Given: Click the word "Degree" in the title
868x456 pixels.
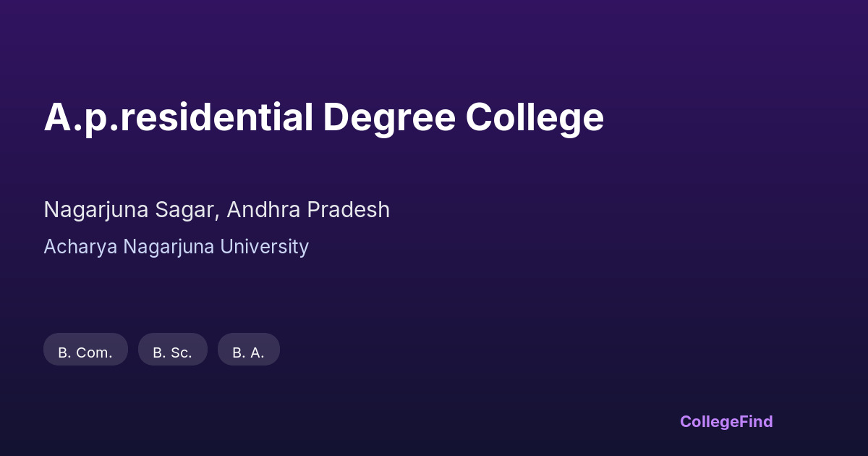Looking at the screenshot, I should 388,117.
